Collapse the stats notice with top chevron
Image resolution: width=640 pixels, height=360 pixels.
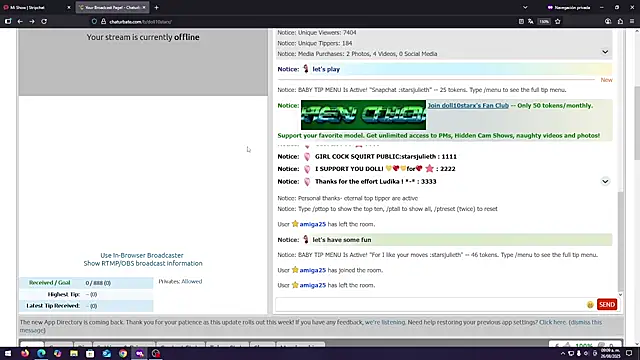click(x=605, y=52)
